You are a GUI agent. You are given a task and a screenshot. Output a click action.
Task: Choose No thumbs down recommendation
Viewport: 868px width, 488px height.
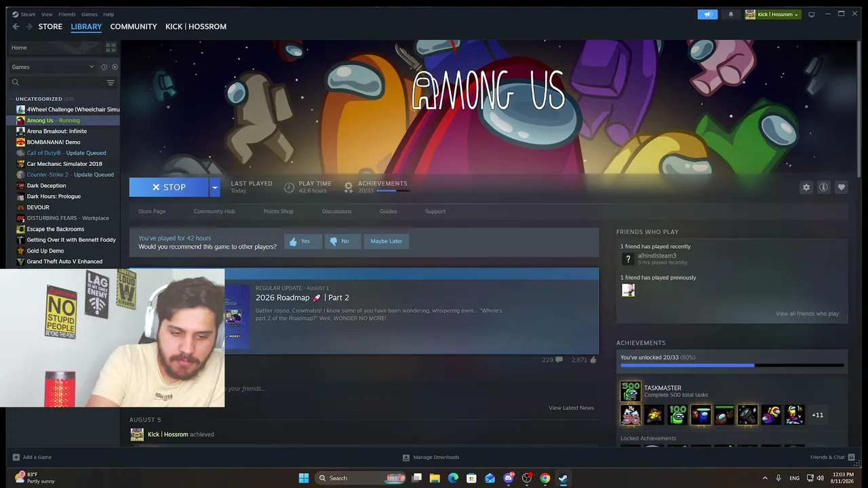click(x=342, y=241)
